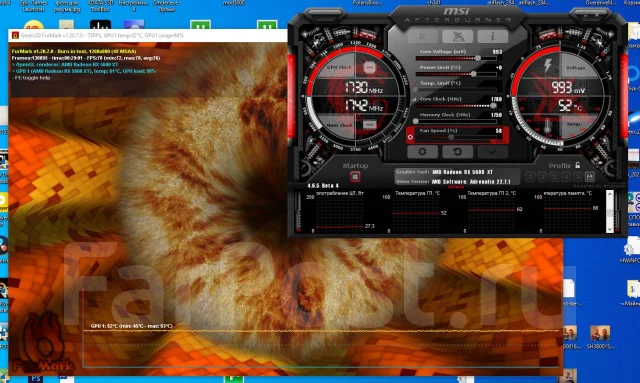Click the Core Voltage slider handle
This screenshot has height=383, width=640.
(x=478, y=58)
